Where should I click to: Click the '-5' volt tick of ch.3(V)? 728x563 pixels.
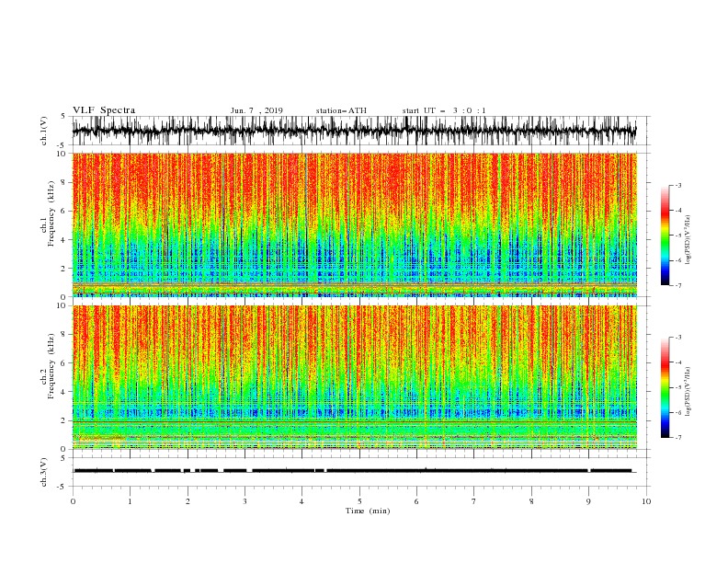62,487
